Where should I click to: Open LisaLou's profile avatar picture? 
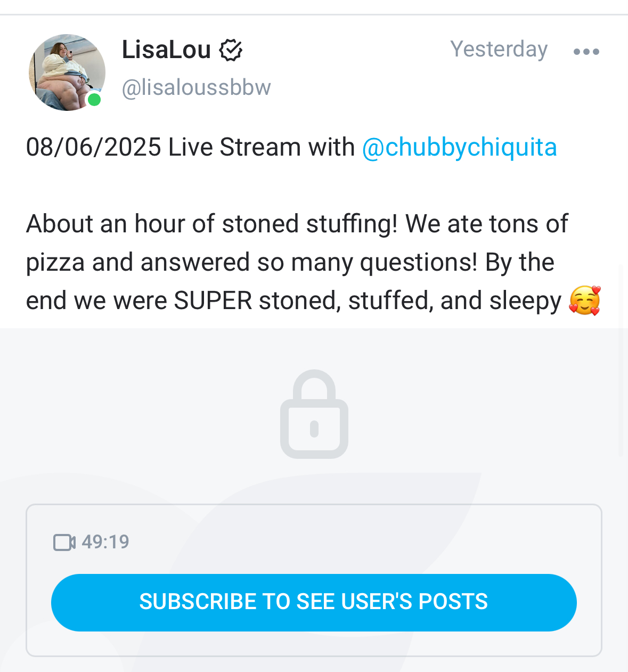(67, 72)
